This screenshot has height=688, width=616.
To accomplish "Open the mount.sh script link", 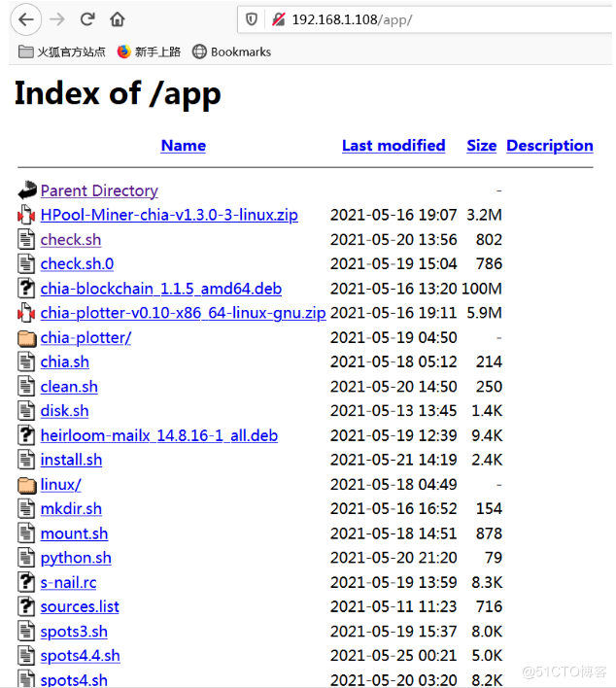I will (x=74, y=534).
